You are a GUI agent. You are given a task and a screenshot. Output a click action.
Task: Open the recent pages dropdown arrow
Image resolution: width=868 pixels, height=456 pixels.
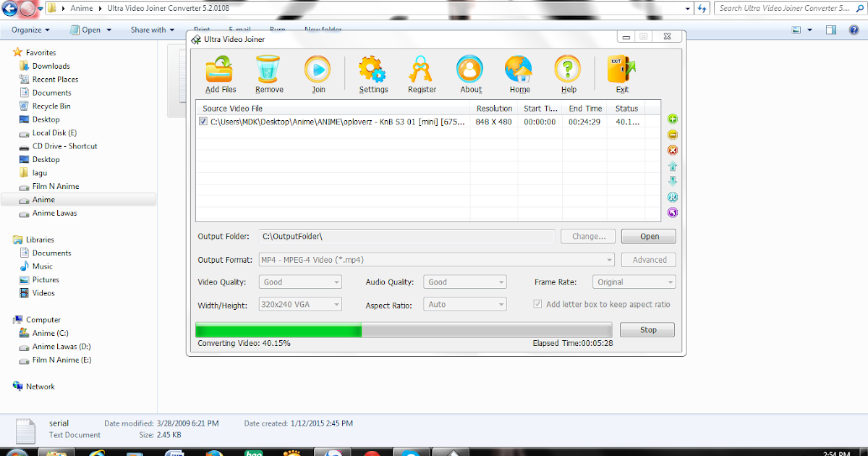click(x=42, y=9)
